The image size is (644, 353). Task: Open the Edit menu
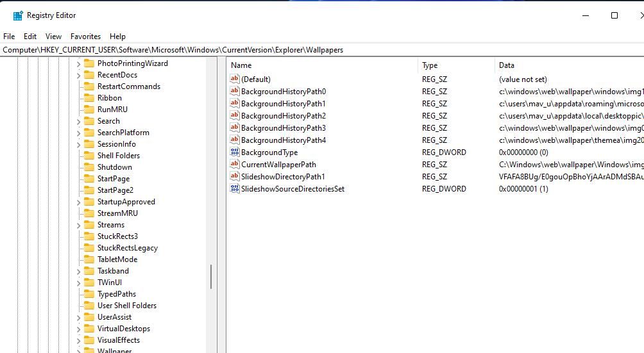click(x=30, y=37)
